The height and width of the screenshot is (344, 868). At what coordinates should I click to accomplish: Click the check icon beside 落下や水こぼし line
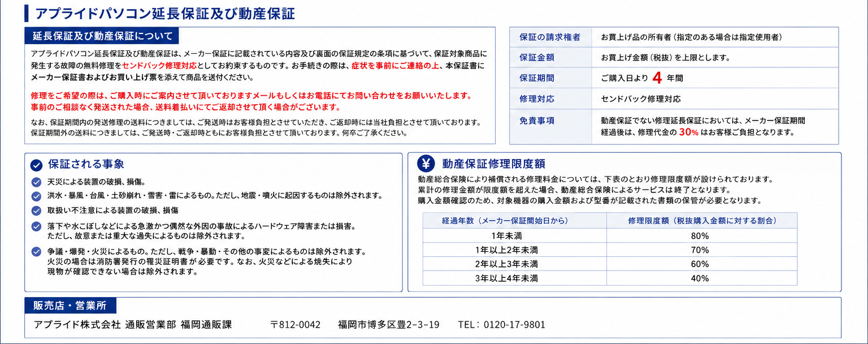click(x=36, y=226)
